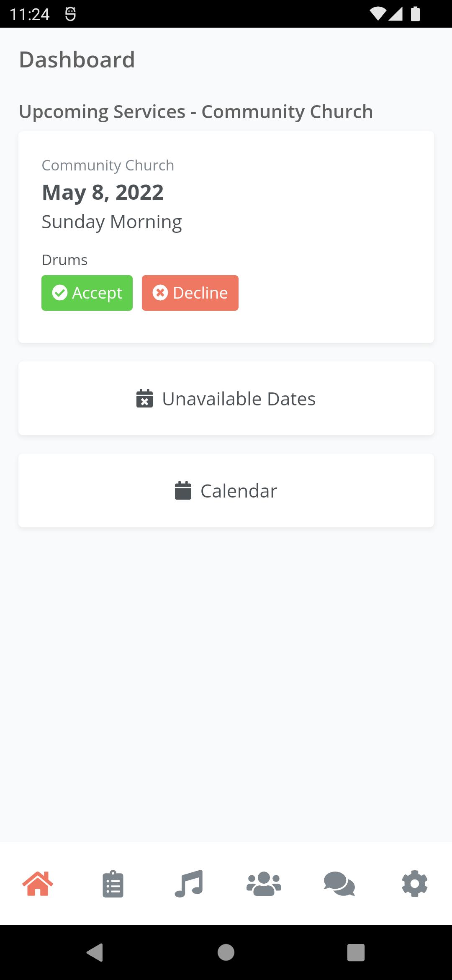This screenshot has width=452, height=980.
Task: Tap the Community Church label in card
Action: click(108, 165)
